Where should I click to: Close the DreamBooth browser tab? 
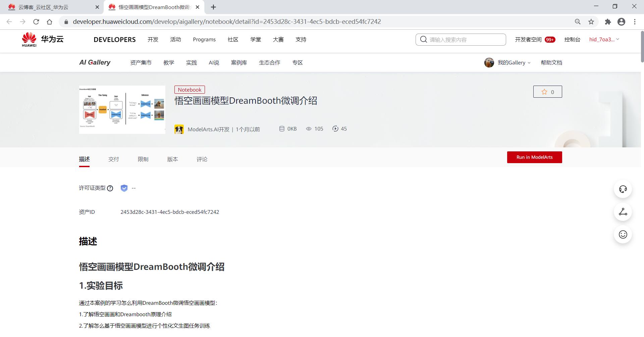[x=198, y=7]
